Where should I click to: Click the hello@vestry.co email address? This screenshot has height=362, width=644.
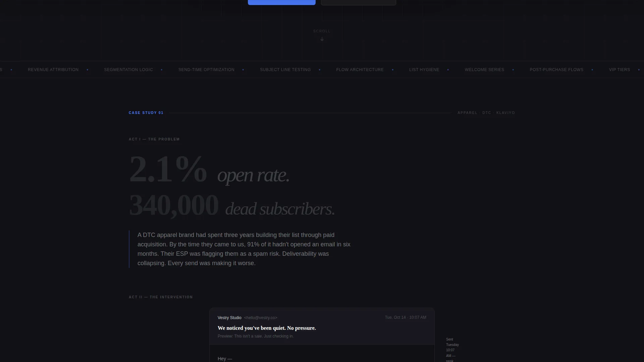click(261, 318)
